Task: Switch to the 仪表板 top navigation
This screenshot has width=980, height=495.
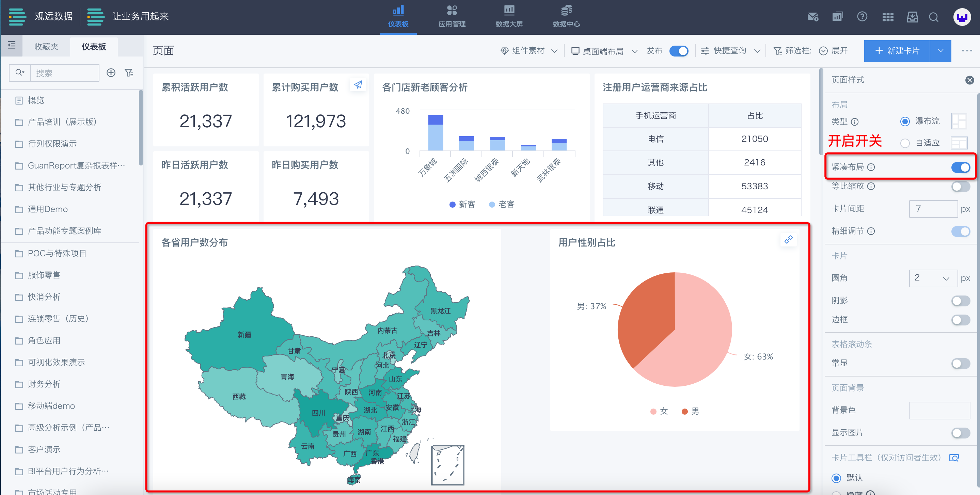Action: click(x=398, y=17)
